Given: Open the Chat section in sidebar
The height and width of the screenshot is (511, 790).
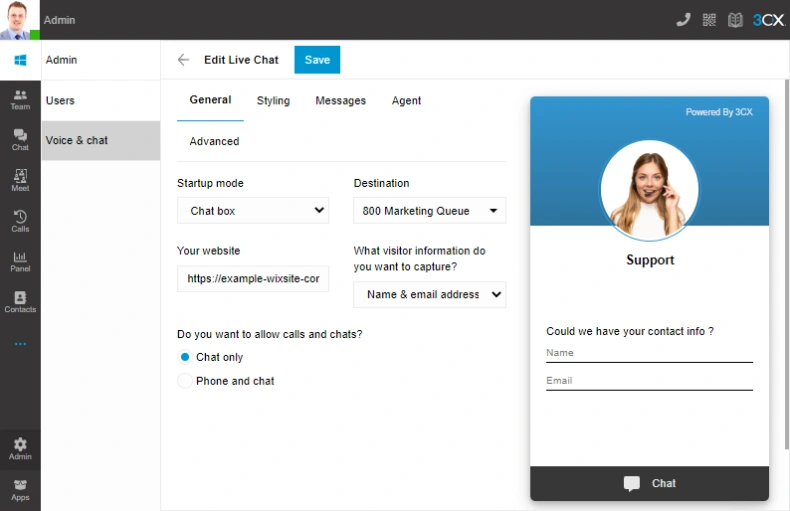Looking at the screenshot, I should [x=20, y=140].
